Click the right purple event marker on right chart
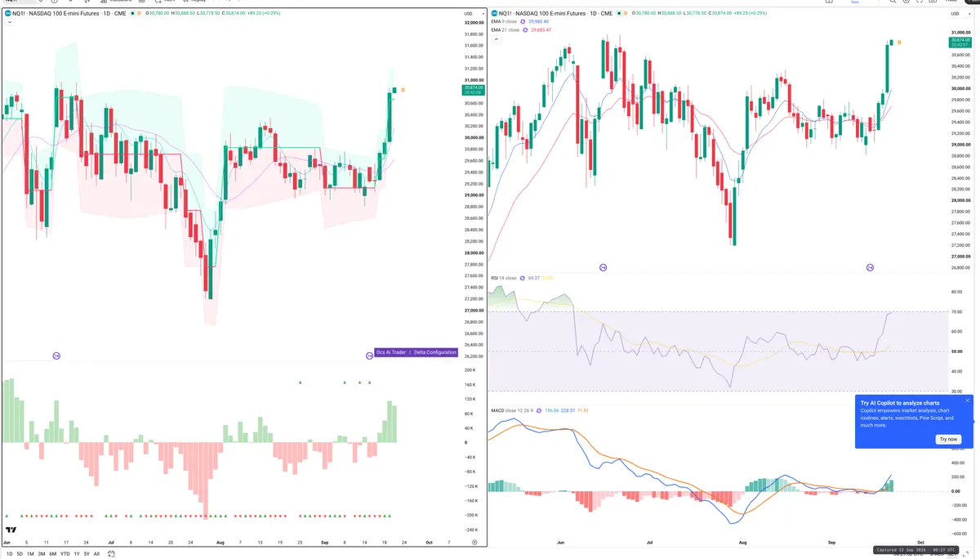This screenshot has width=980, height=559. point(870,268)
